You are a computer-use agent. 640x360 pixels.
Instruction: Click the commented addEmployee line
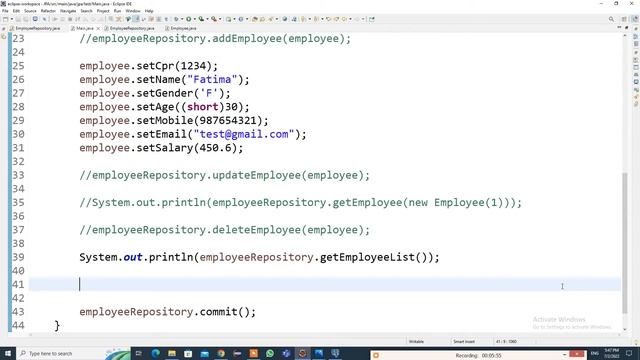[x=215, y=38]
